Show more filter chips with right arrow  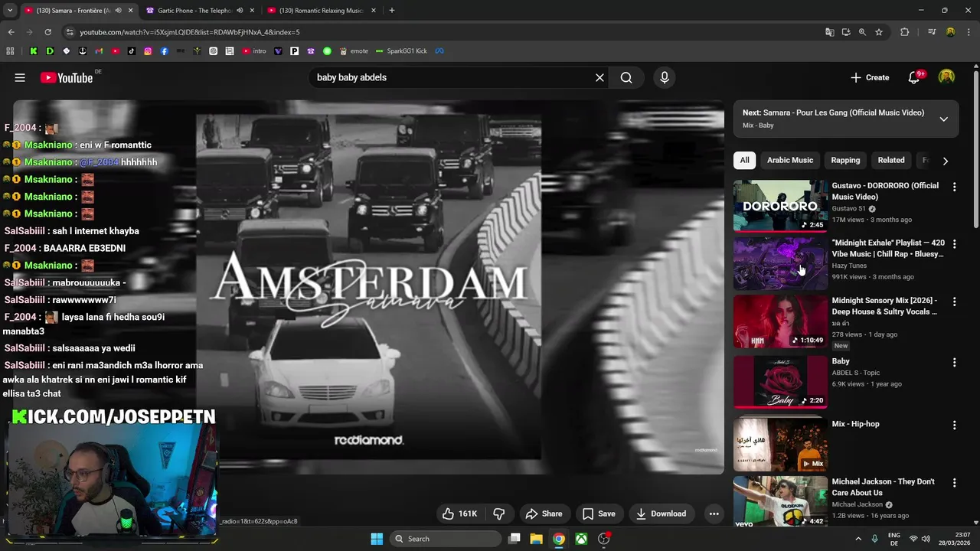[945, 161]
